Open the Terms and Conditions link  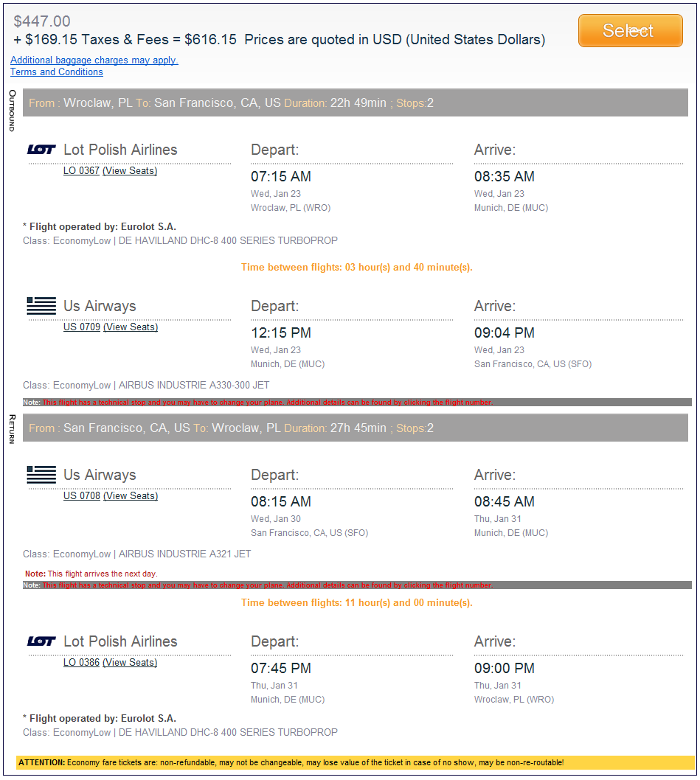pos(57,72)
